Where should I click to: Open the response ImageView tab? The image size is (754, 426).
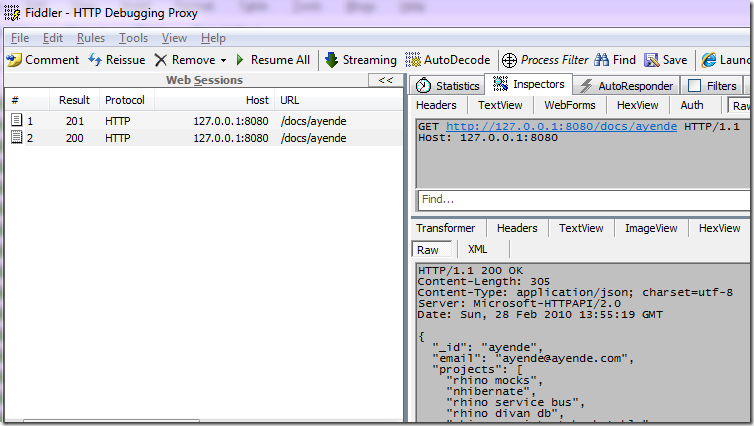[651, 228]
